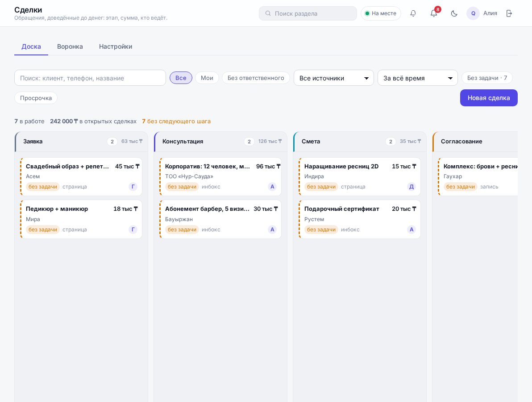
Task: Click assignee avatar А on Корпоратив card
Action: tap(272, 186)
